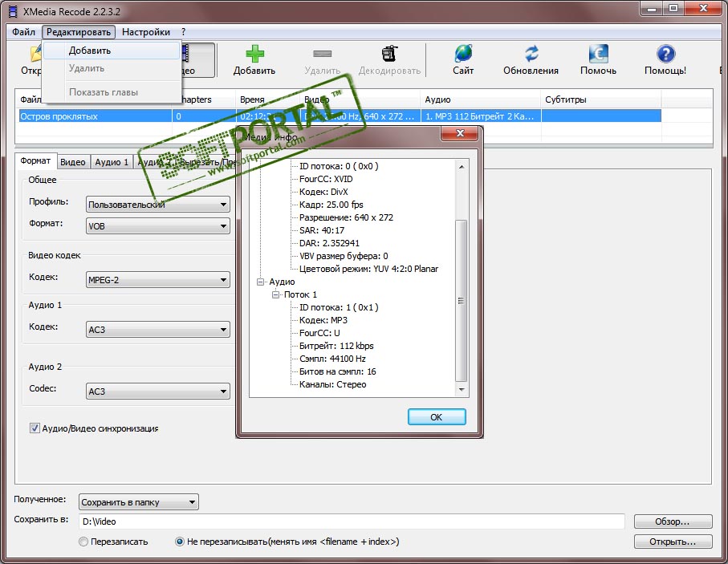Viewport: 728px width, 564px height.
Task: Select the Не перезаписывать radio option
Action: click(x=179, y=542)
